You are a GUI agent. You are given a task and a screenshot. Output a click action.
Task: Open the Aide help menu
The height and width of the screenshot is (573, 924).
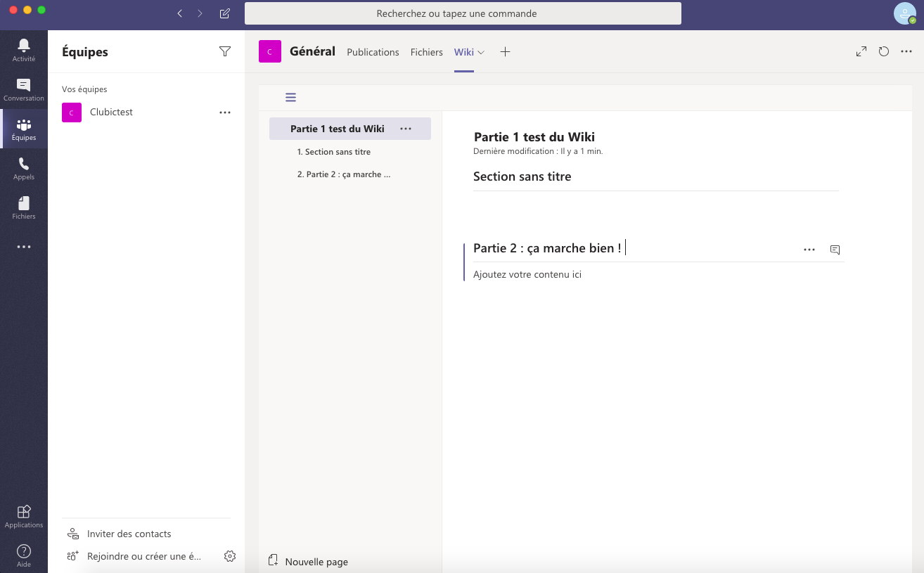[x=23, y=555]
